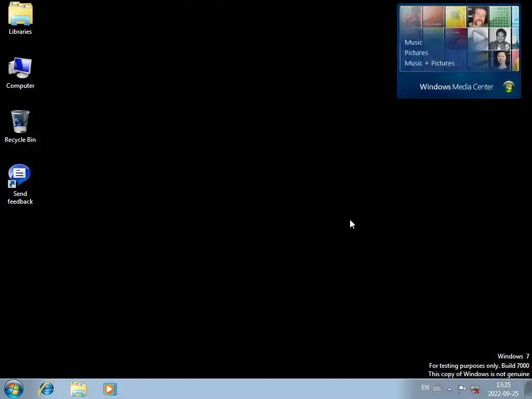Click the network status tray icon
532x399 pixels.
(x=475, y=389)
